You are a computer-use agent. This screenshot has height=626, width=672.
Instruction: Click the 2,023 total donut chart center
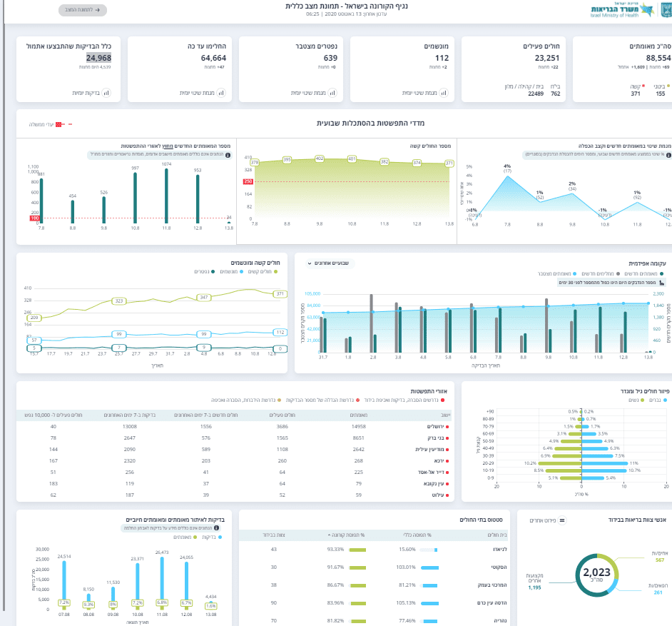point(596,575)
